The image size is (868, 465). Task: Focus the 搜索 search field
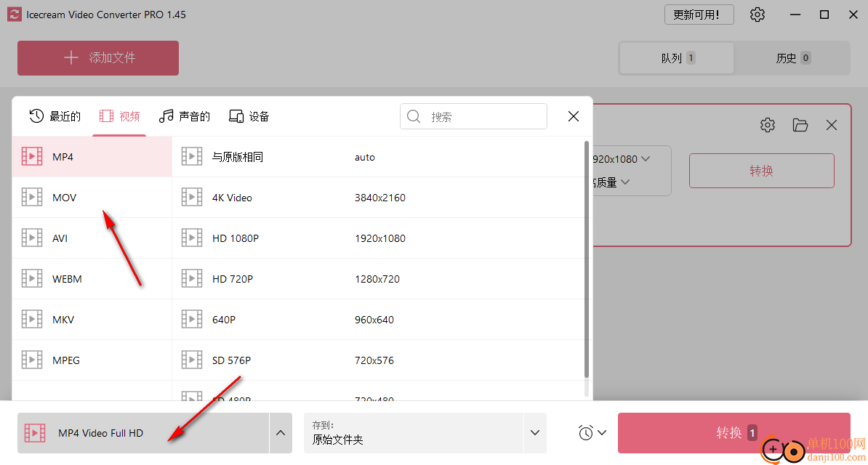(473, 116)
